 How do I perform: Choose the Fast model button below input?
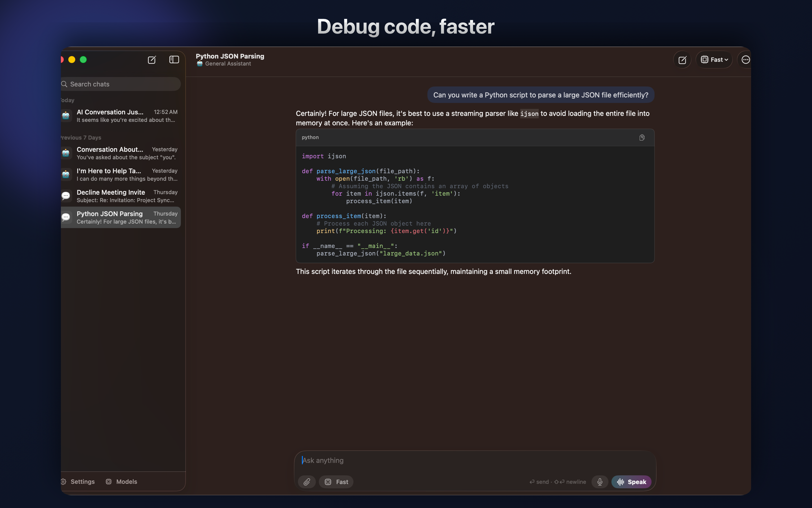click(336, 482)
